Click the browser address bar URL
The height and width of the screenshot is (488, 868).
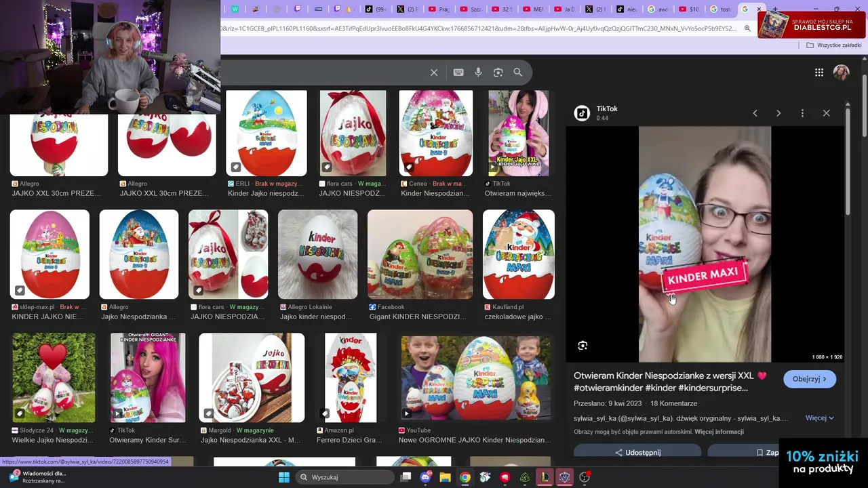pos(478,28)
